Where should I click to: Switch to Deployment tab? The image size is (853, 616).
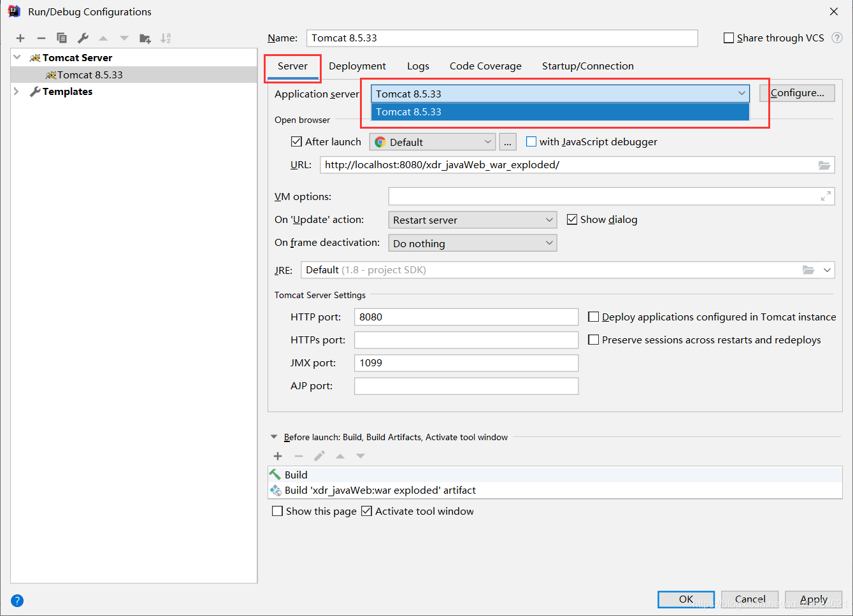coord(357,66)
